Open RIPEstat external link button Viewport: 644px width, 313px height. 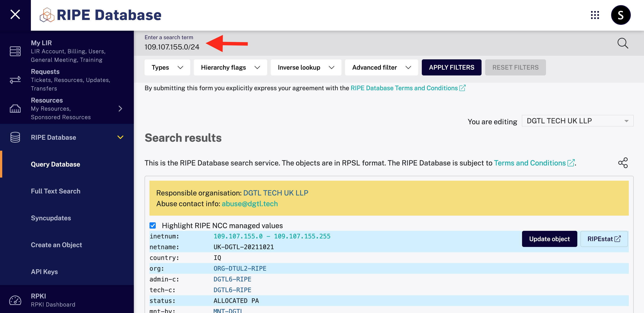[604, 239]
